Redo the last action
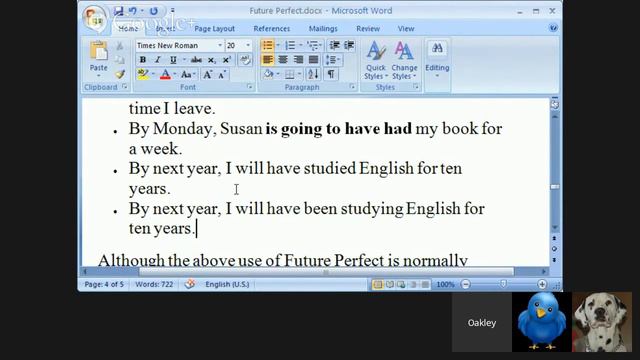The width and height of the screenshot is (640, 360). 153,11
